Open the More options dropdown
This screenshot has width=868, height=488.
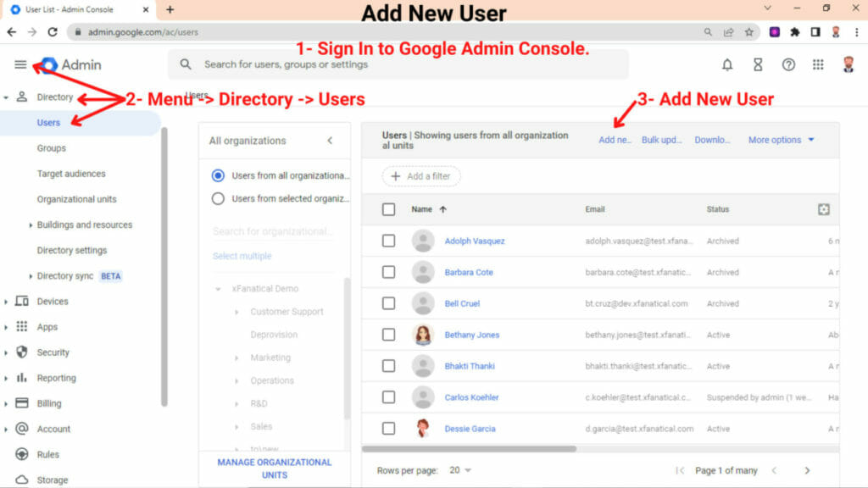(x=776, y=140)
